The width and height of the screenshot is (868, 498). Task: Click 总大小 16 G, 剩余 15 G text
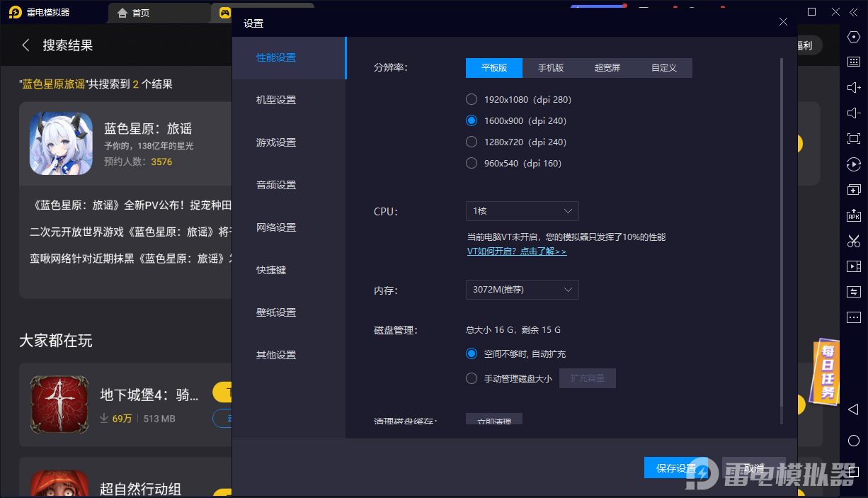(513, 329)
